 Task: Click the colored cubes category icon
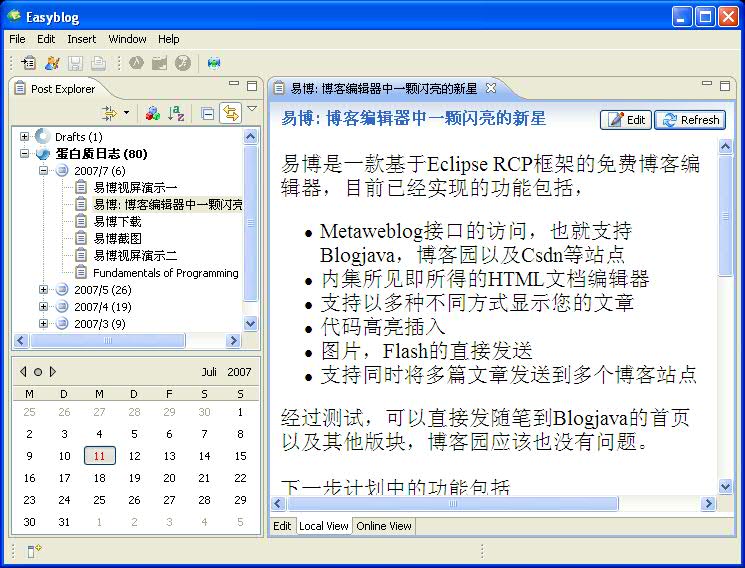point(153,113)
